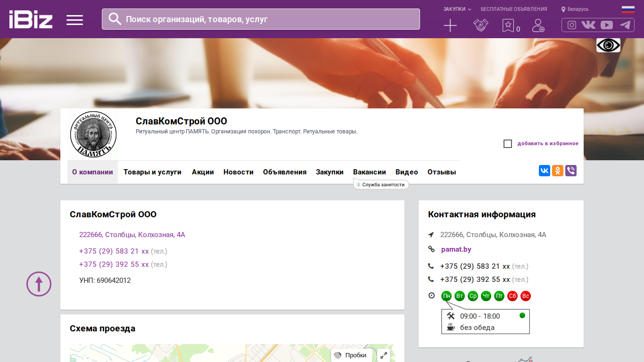Open the hamburger main menu
Image resolution: width=644 pixels, height=362 pixels.
[74, 20]
